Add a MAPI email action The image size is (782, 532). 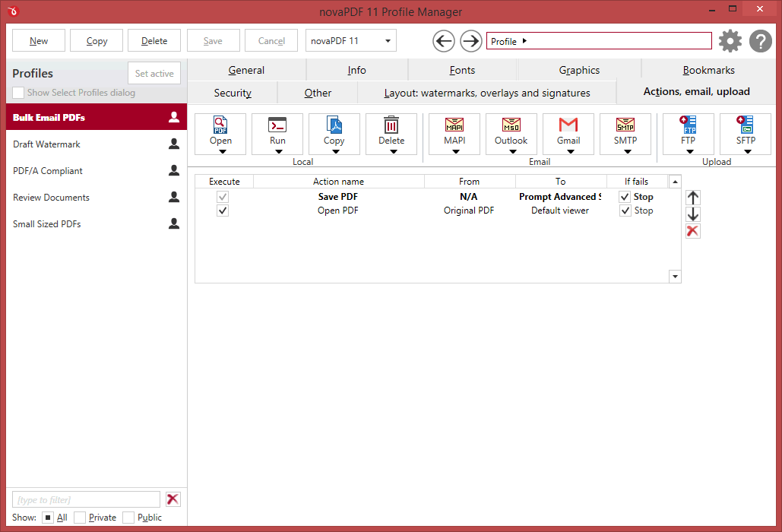454,134
